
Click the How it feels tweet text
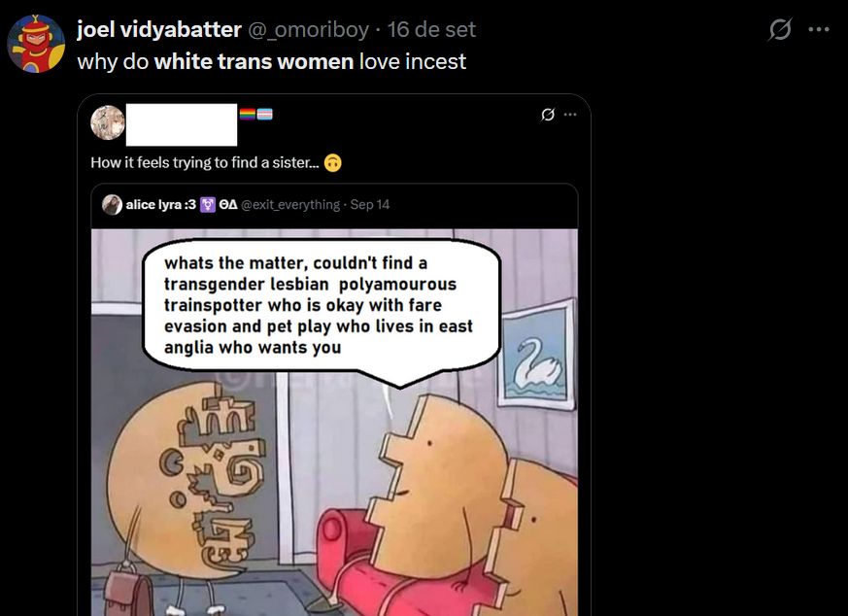click(x=205, y=163)
